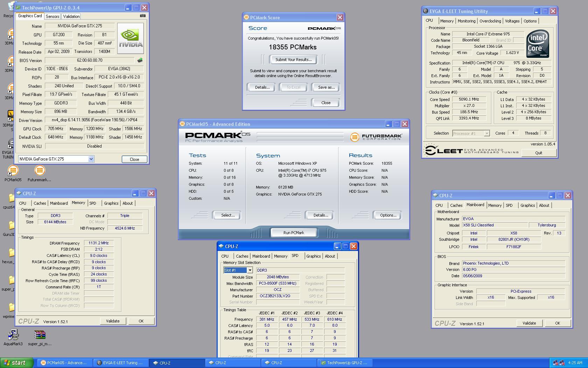
Task: Select Caches tab in the memory CPU-Z window
Action: 40,203
